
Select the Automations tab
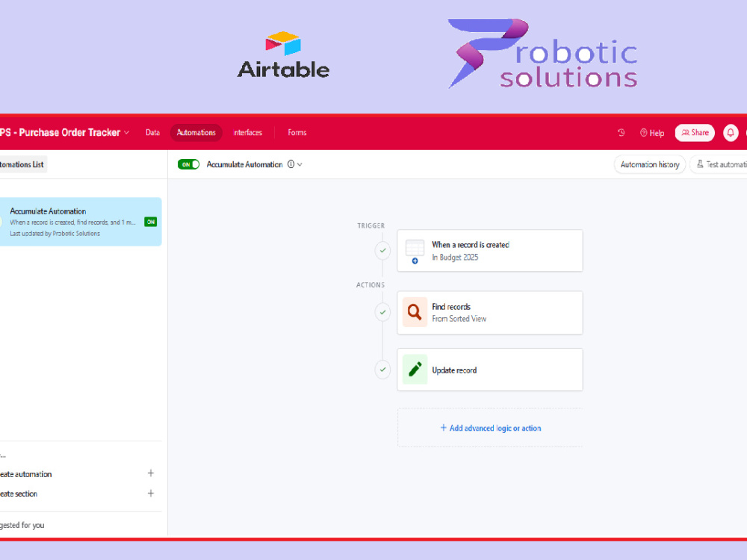tap(196, 132)
